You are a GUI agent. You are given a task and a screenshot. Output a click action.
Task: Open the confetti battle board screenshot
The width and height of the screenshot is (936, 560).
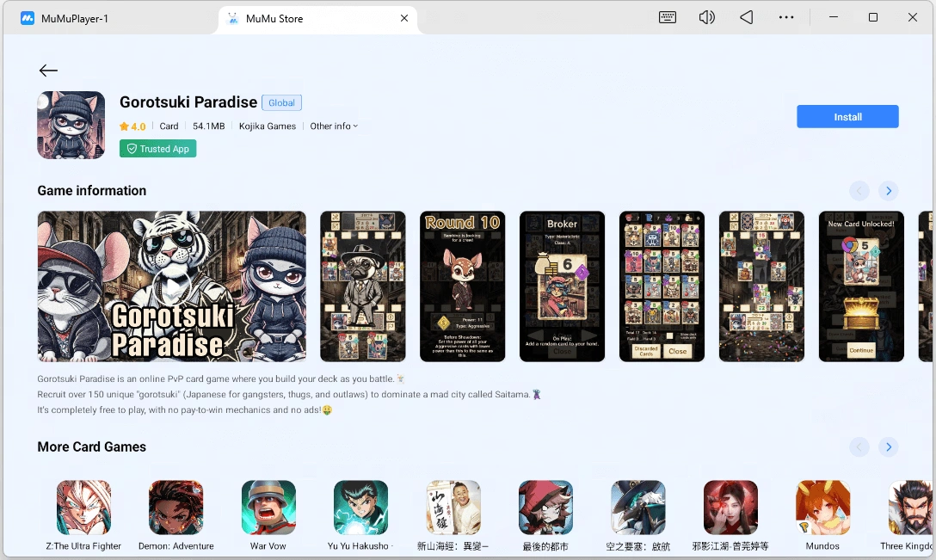pyautogui.click(x=761, y=286)
